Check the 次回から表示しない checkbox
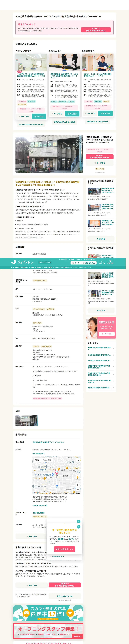Image resolution: width=129 pixels, height=644 pixels. coord(50,557)
